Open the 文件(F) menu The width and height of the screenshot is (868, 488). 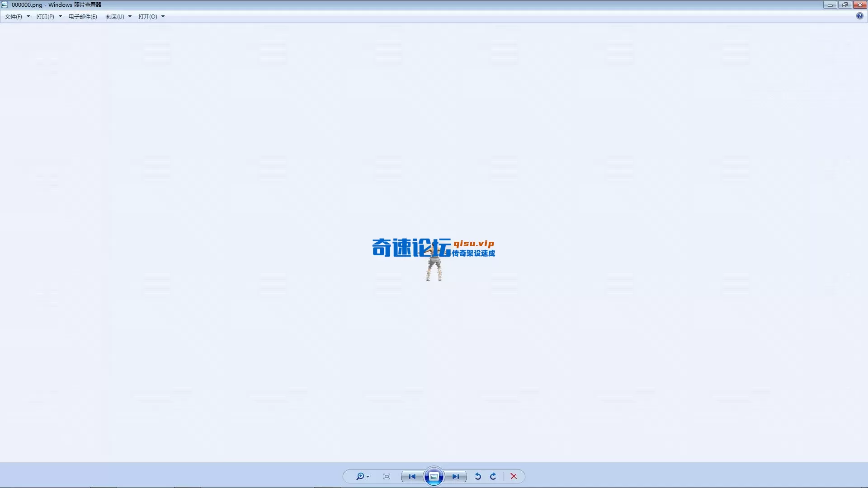(14, 16)
